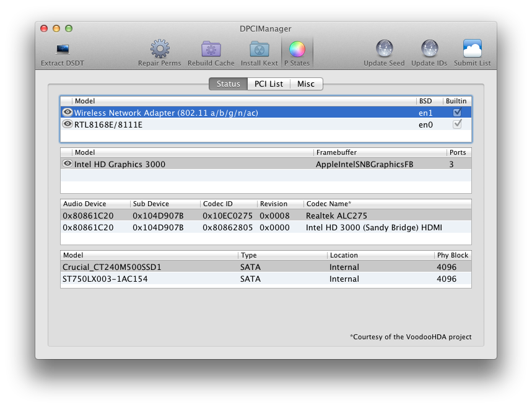Run Repair Perms from the toolbar
Image resolution: width=532 pixels, height=408 pixels.
click(160, 50)
